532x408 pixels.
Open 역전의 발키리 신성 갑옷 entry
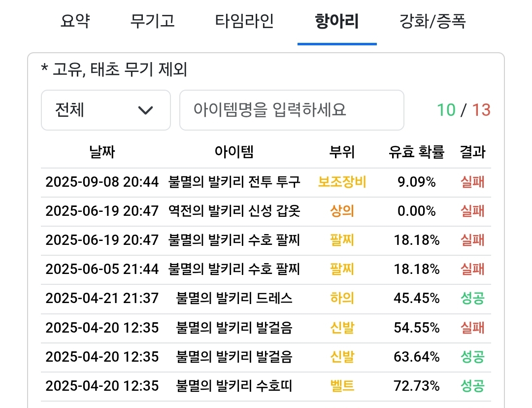point(234,211)
